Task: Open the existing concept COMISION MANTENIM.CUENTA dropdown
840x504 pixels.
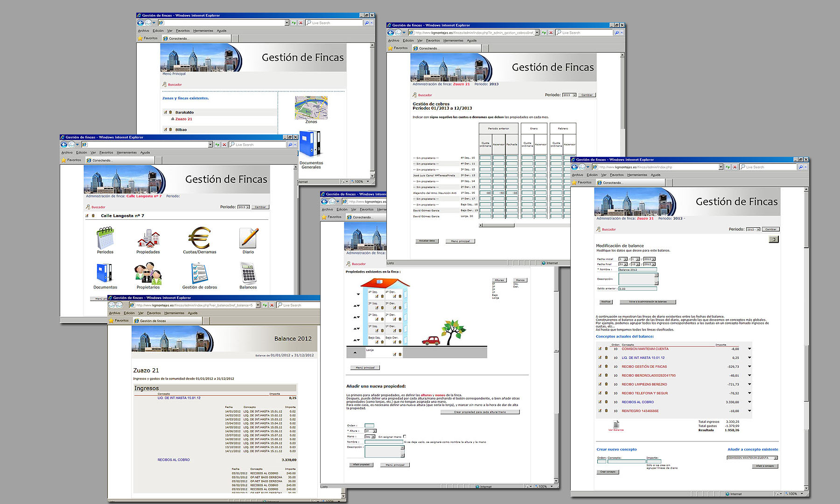Action: click(x=752, y=458)
